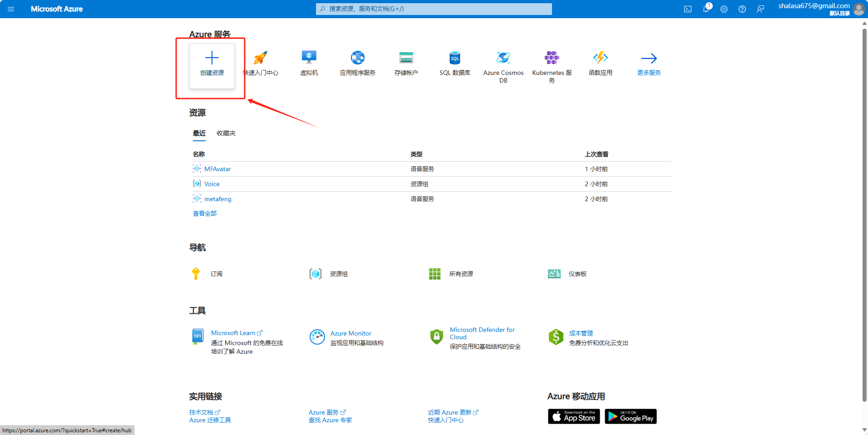Viewport: 868px width, 435px height.
Task: Open All resources grid icon
Action: click(x=435, y=274)
